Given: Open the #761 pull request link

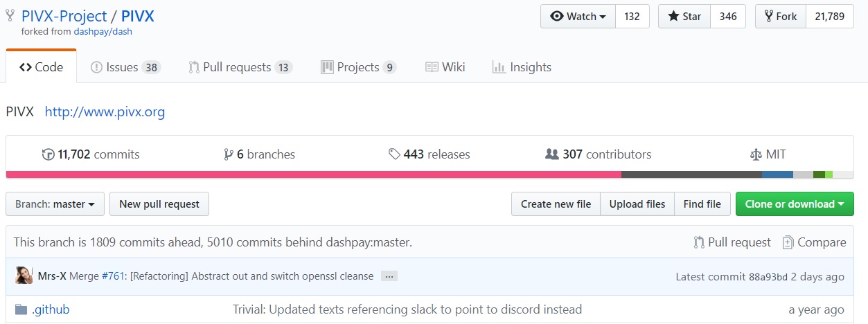Looking at the screenshot, I should (x=114, y=276).
